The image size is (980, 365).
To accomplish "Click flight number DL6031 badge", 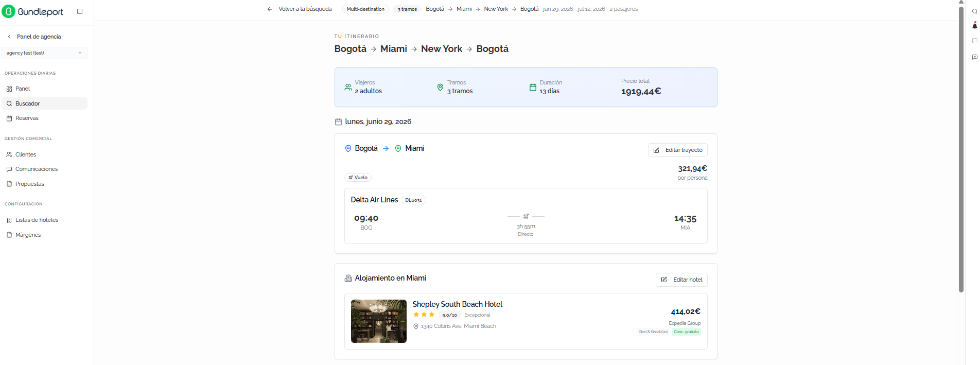I will pos(413,200).
